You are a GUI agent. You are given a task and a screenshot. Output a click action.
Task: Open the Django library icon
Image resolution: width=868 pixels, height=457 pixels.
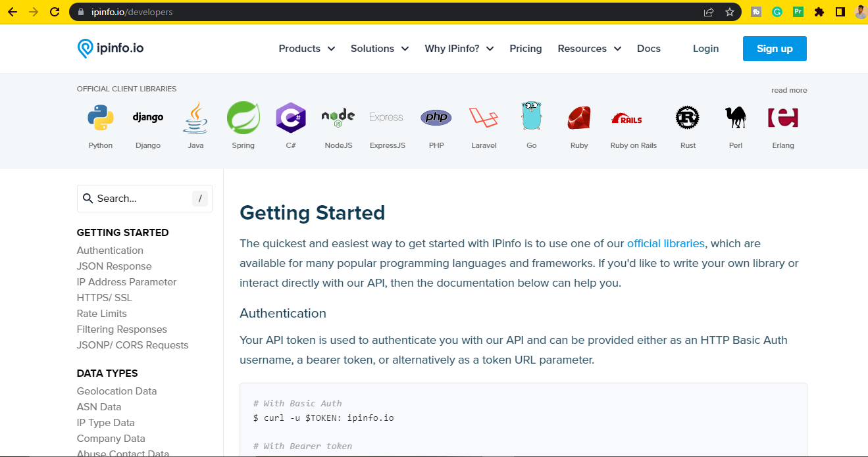pos(148,118)
